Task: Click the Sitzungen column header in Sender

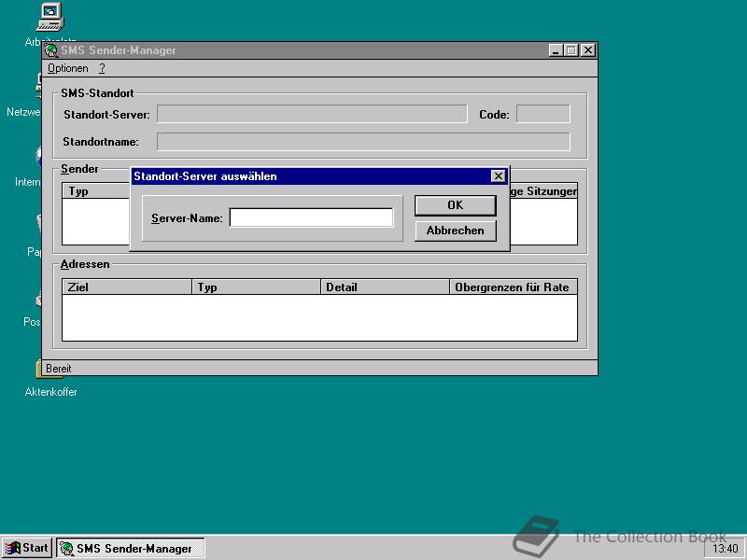Action: point(543,191)
